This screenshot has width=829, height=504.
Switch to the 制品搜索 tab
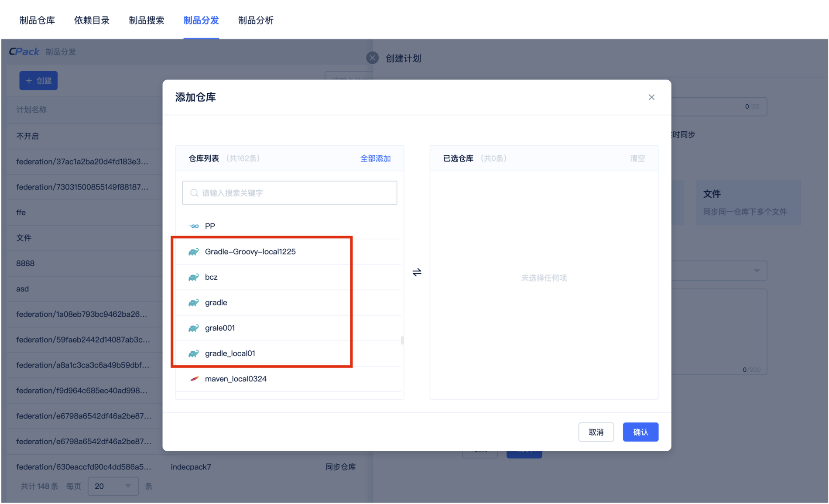coord(147,21)
